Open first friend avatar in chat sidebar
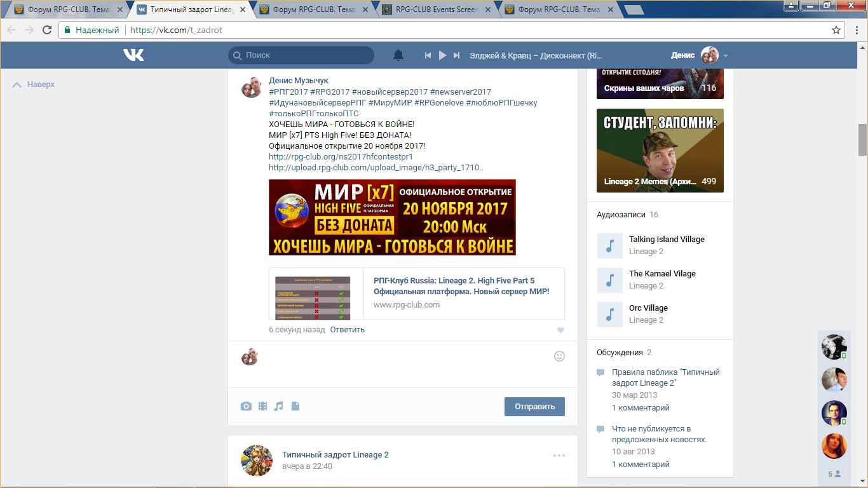This screenshot has height=488, width=868. click(x=834, y=347)
